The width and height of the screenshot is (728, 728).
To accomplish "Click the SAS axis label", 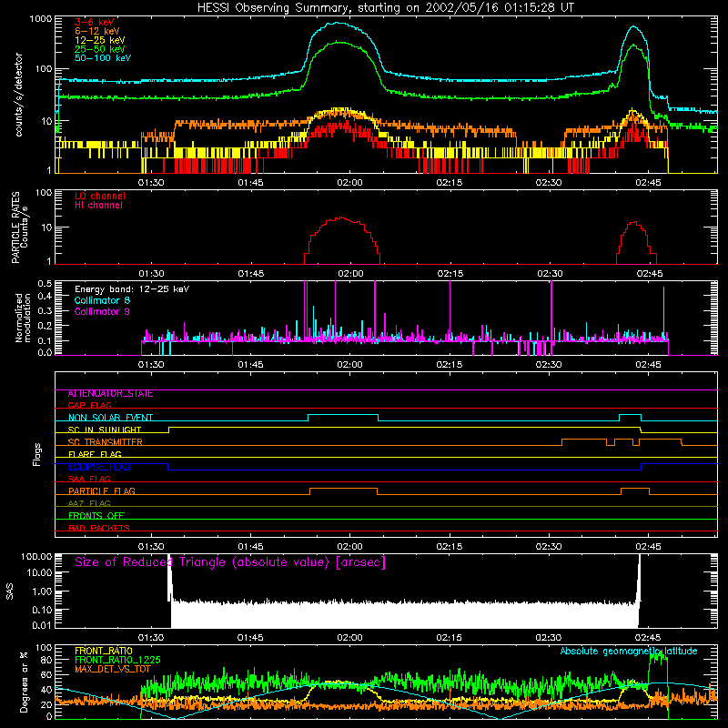I will [x=10, y=591].
